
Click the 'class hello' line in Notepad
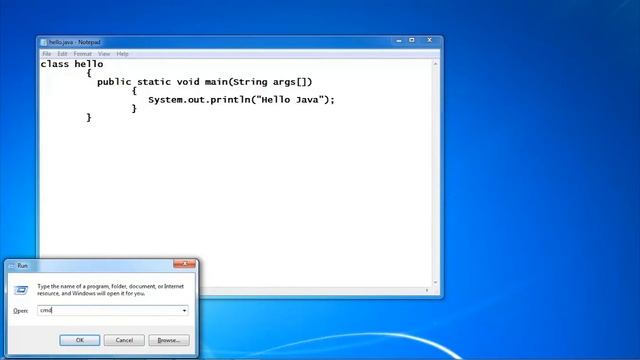(x=72, y=64)
